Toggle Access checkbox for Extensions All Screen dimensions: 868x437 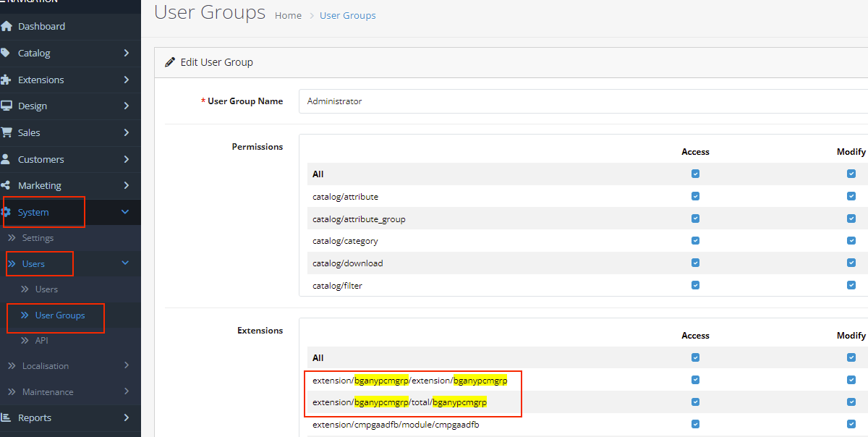pos(695,357)
